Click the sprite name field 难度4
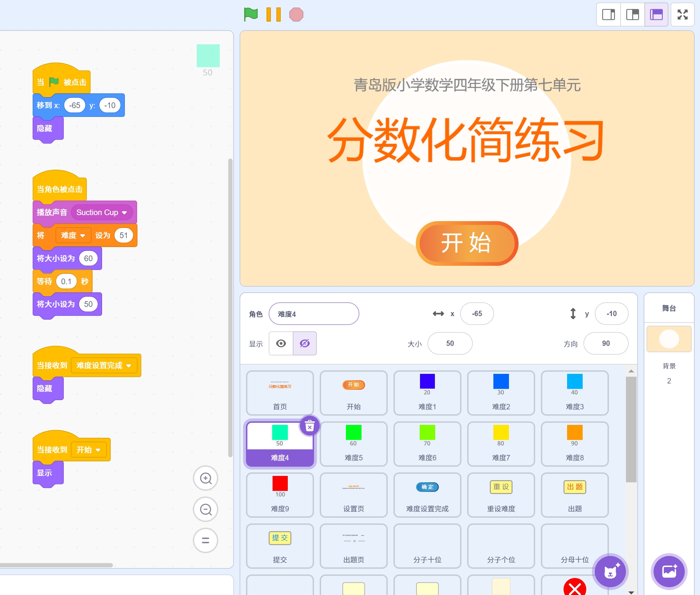The width and height of the screenshot is (700, 595). (314, 314)
